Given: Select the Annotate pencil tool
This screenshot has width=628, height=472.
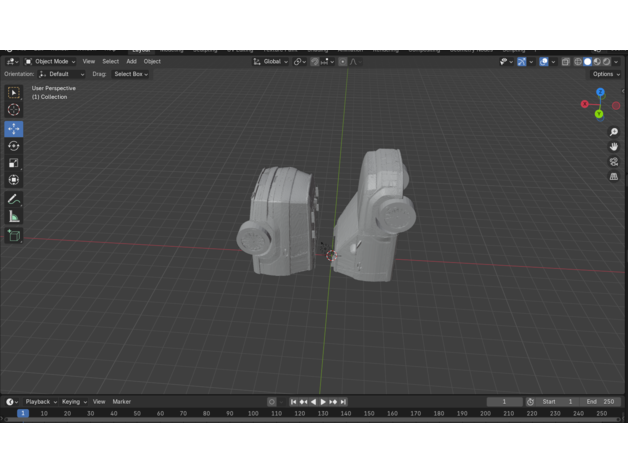Looking at the screenshot, I should [14, 199].
